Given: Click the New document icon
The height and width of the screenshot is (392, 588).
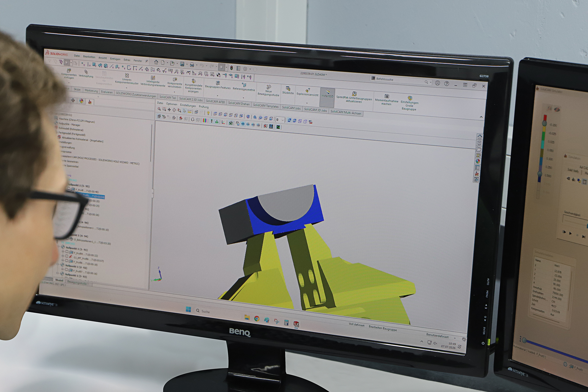Looking at the screenshot, I should pyautogui.click(x=163, y=63).
